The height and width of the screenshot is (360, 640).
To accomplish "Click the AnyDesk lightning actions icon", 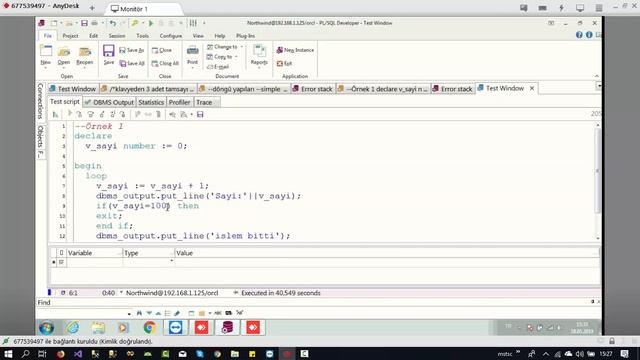I will tap(561, 8).
